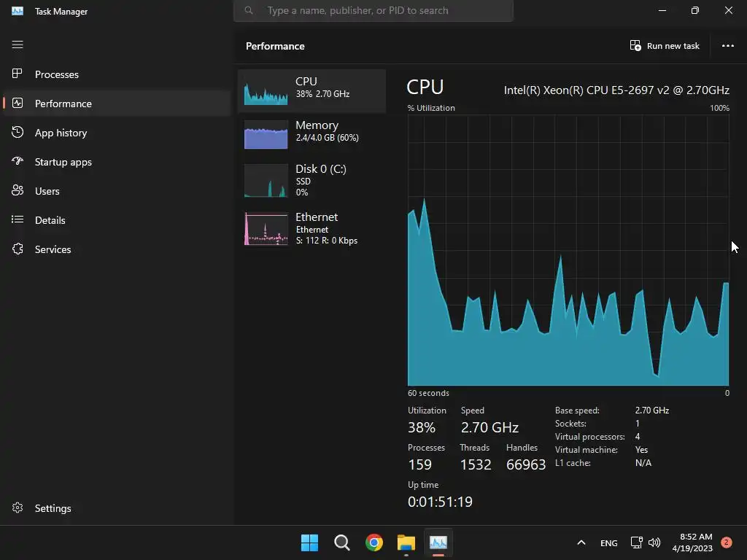Click the Disk 0 SSD 0% text
Screen dimensions: 747x560
click(303, 187)
